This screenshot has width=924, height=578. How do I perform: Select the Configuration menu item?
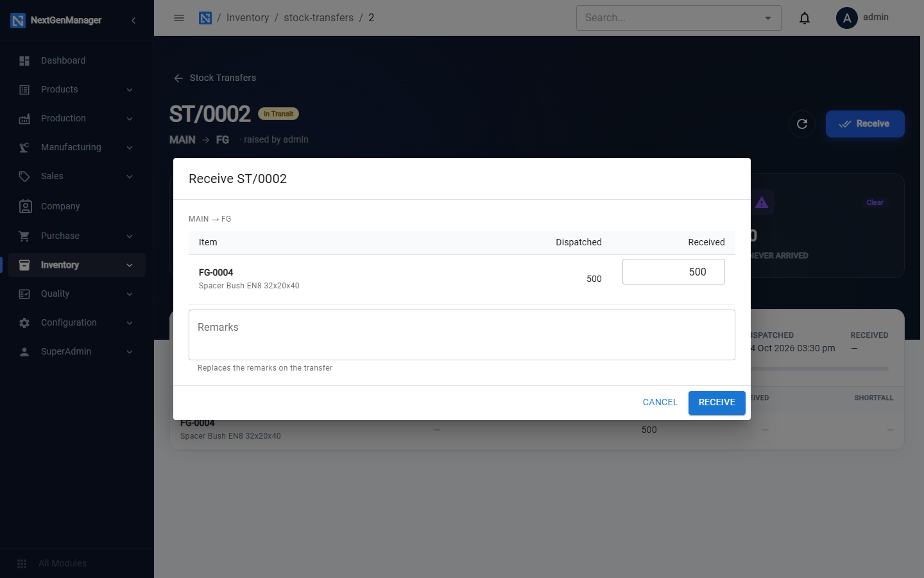click(x=77, y=322)
